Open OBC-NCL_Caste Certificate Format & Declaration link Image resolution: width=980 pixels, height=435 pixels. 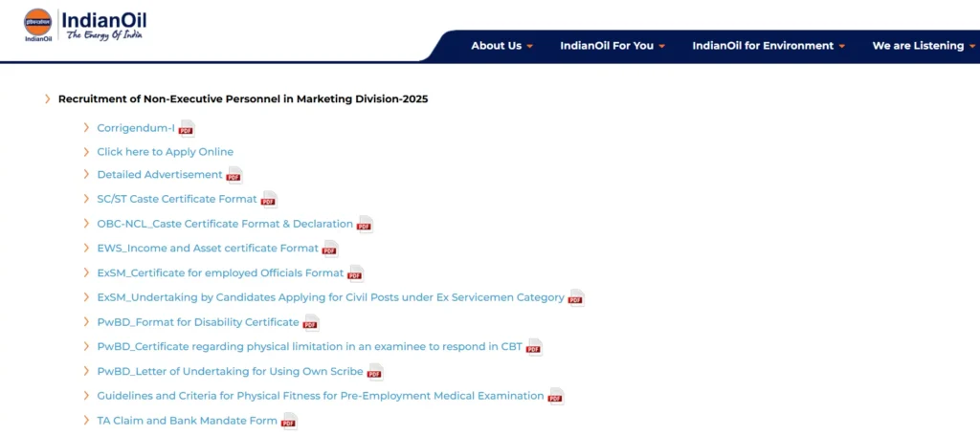click(225, 224)
